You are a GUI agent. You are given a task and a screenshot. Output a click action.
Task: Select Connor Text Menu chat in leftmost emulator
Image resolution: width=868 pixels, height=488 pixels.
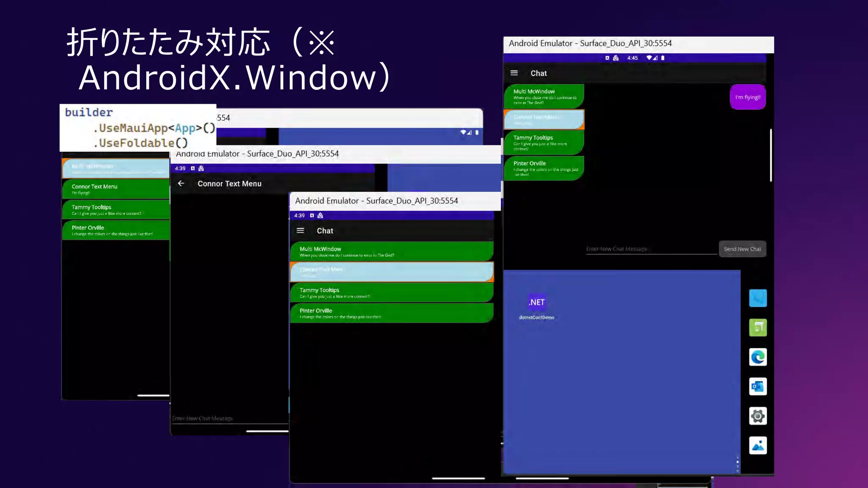click(x=116, y=189)
